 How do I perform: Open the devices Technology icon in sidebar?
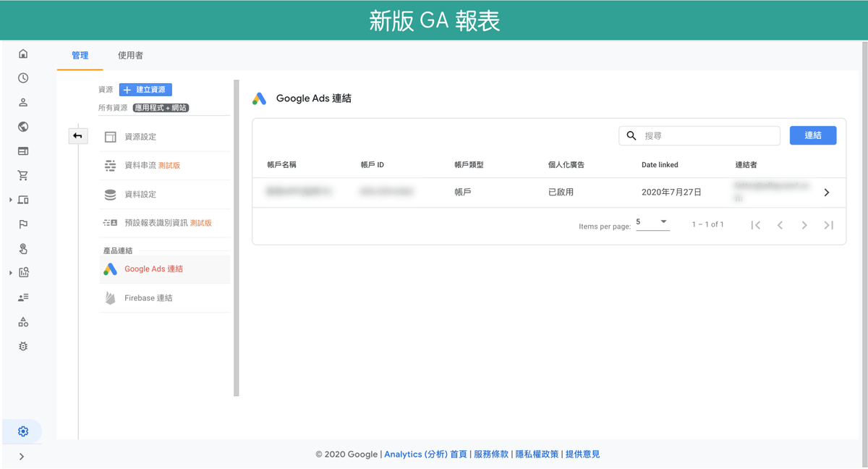23,200
